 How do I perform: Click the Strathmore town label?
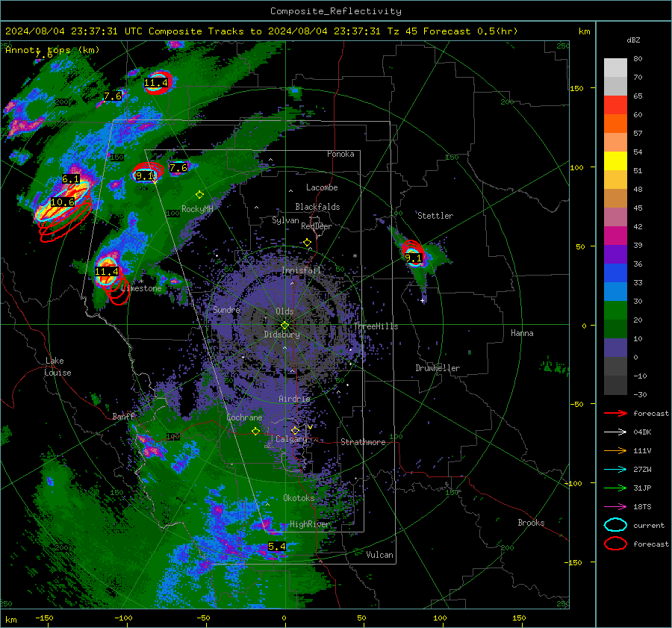point(363,442)
